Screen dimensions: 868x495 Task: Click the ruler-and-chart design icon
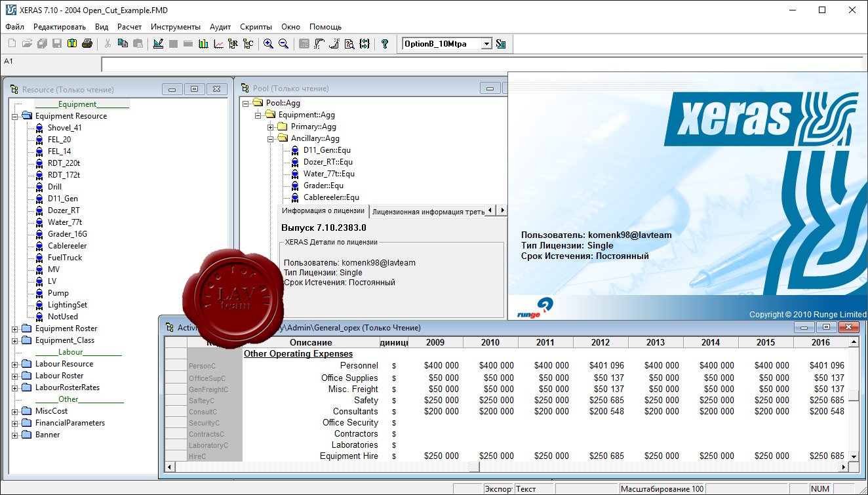click(158, 44)
